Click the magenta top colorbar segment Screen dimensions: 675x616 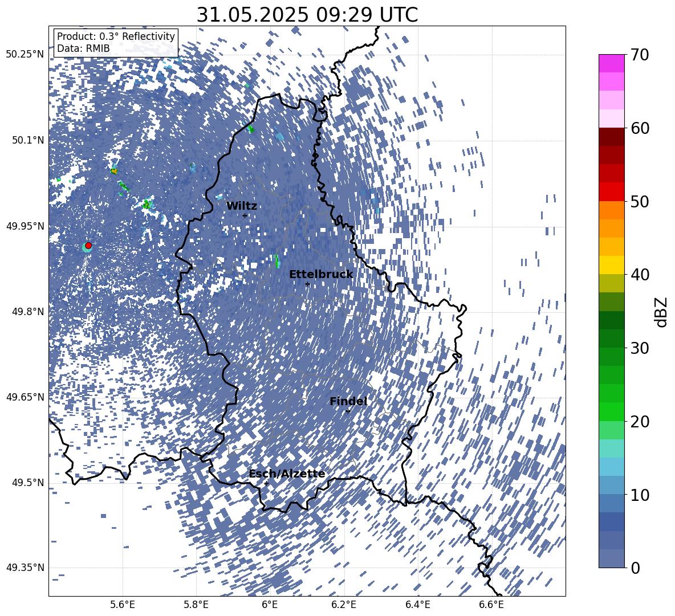point(611,63)
